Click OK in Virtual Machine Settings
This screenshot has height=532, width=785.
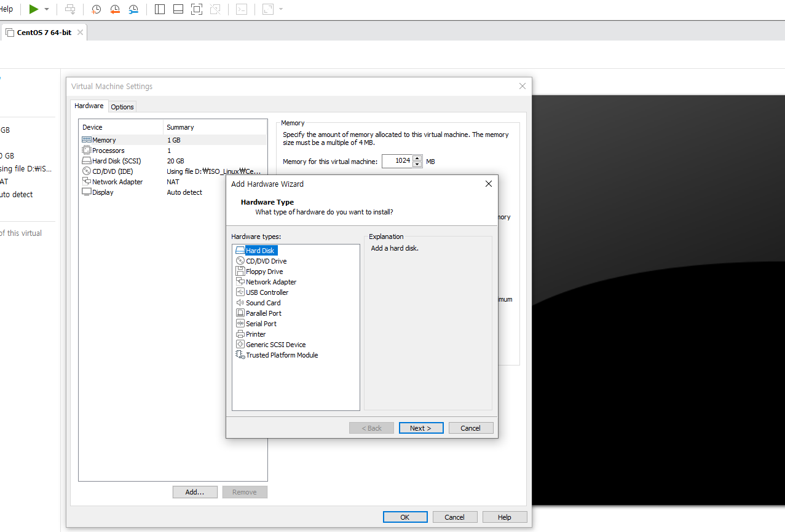405,517
